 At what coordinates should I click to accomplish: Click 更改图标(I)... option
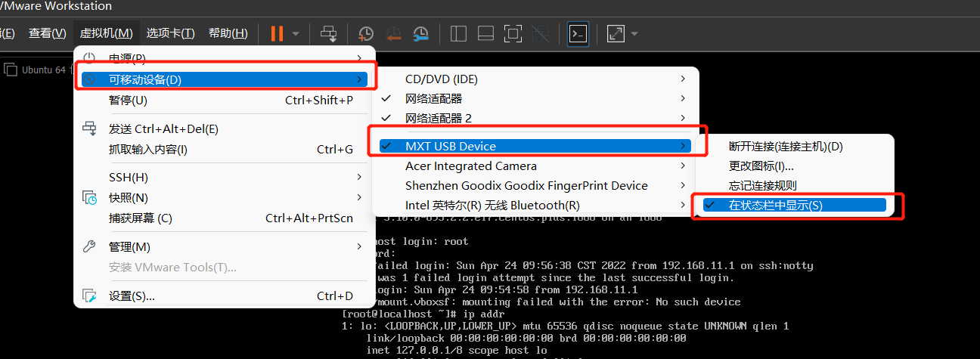(795, 166)
